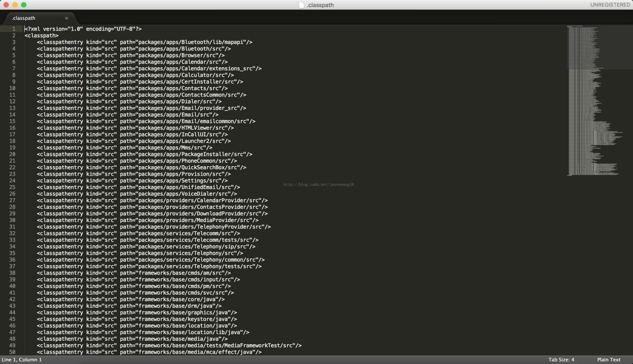Screen dimensions: 633x364
Task: Click the yellow minimize window button
Action: point(15,5)
